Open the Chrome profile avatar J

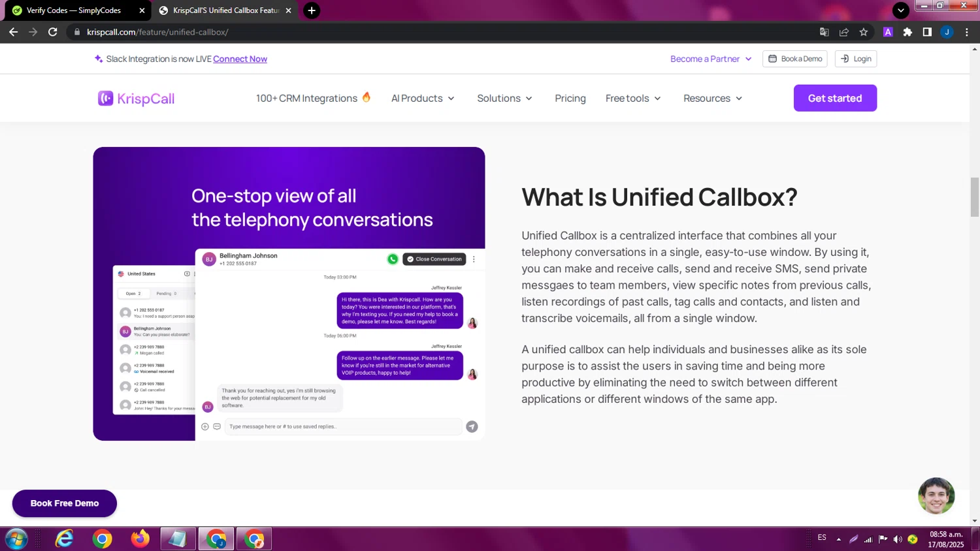[947, 32]
